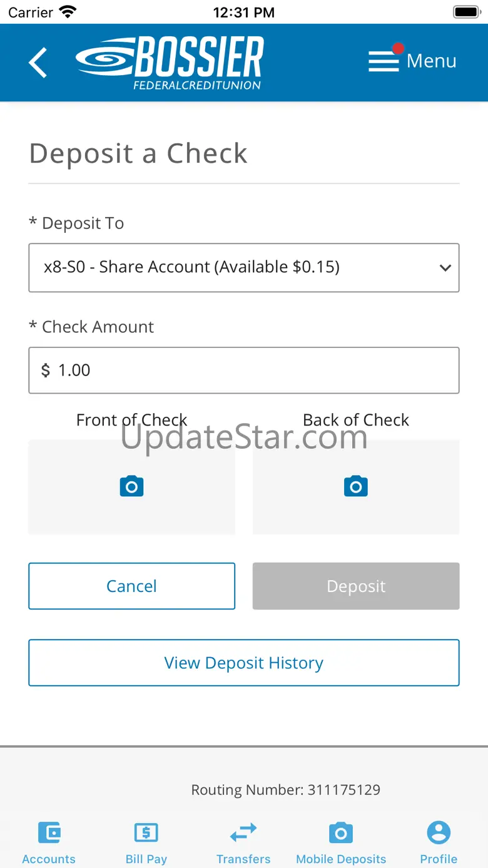Screen dimensions: 488x868
Task: Open the Profile person icon
Action: pos(439,833)
